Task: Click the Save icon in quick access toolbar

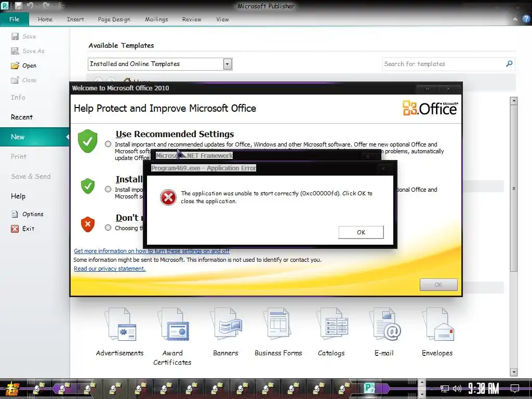Action: click(18, 6)
